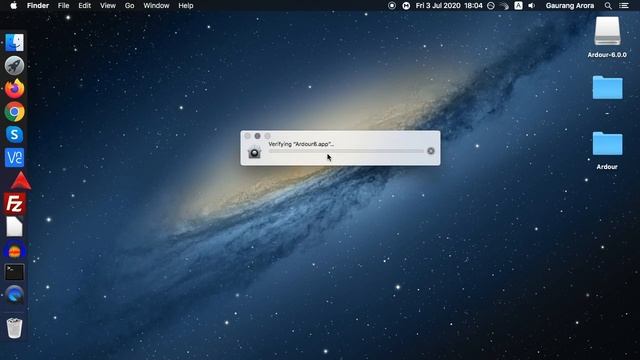
Task: Open the Apple menu
Action: (x=13, y=6)
